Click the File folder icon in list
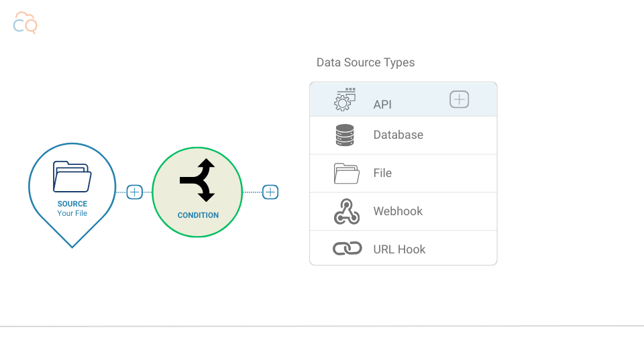Viewport: 644px width, 362px height. (347, 174)
